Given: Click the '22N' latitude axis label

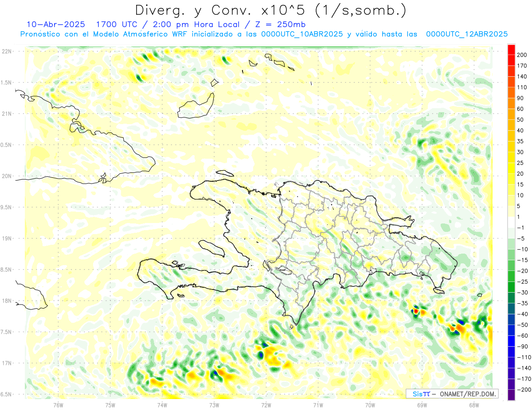Looking at the screenshot, I should pyautogui.click(x=7, y=51).
